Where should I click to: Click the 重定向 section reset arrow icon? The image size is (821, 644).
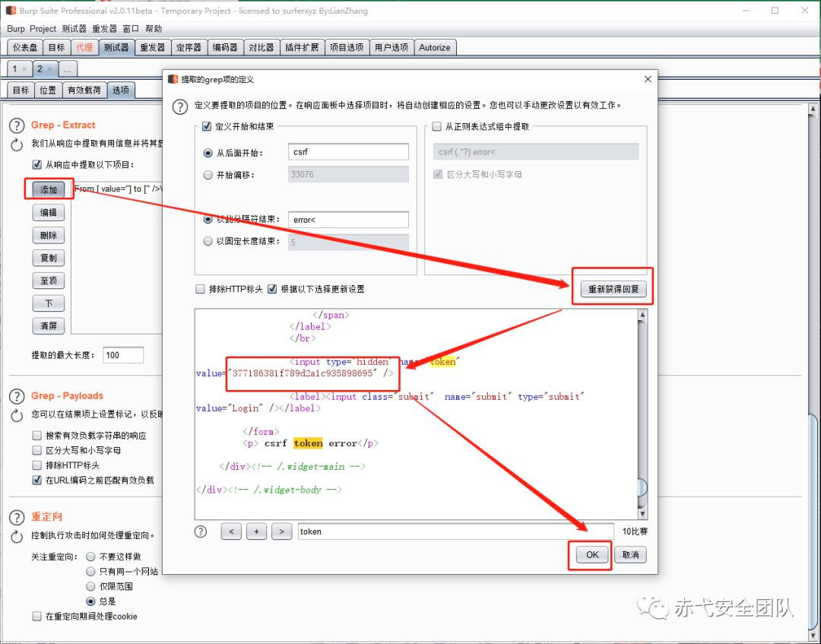pyautogui.click(x=17, y=537)
